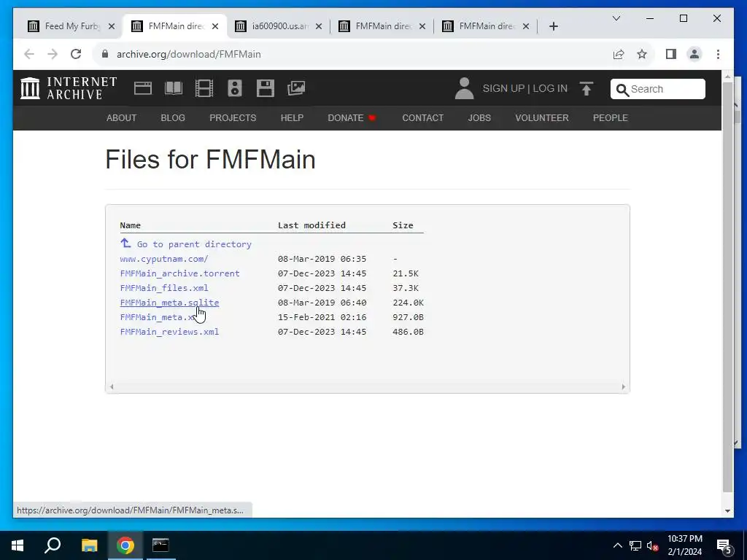Open the muted volume tray icon

(x=652, y=545)
